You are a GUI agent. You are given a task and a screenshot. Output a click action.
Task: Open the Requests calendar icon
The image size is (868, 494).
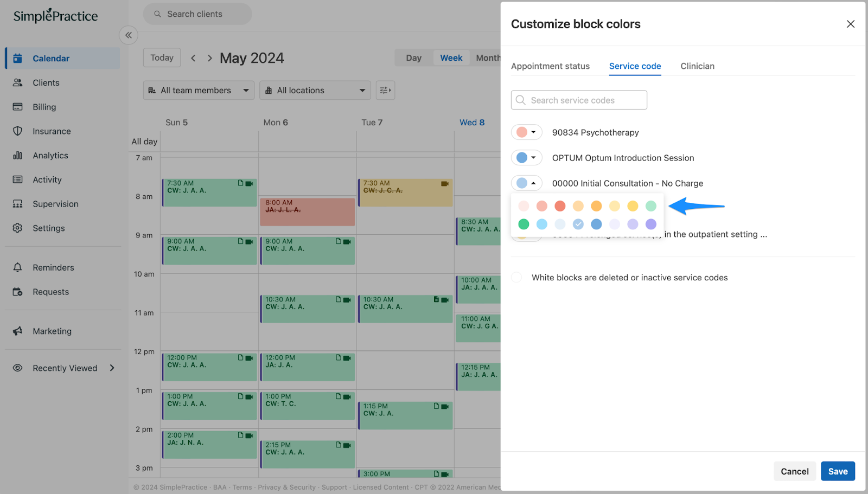point(17,292)
